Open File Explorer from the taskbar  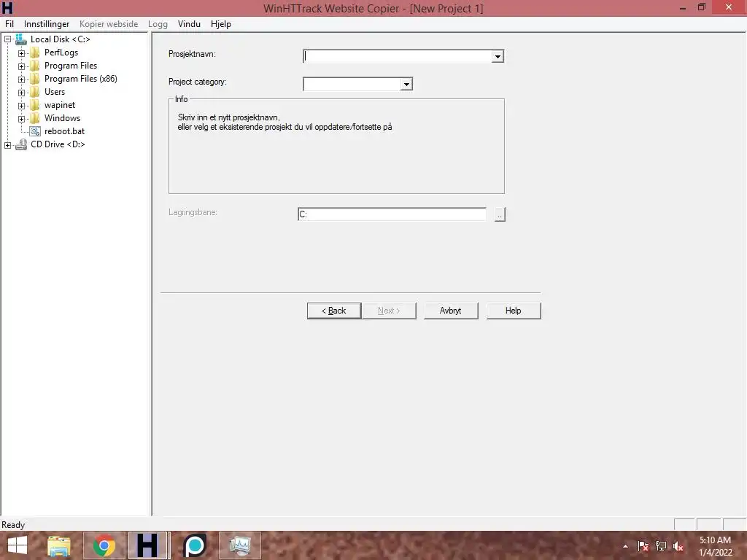coord(59,545)
